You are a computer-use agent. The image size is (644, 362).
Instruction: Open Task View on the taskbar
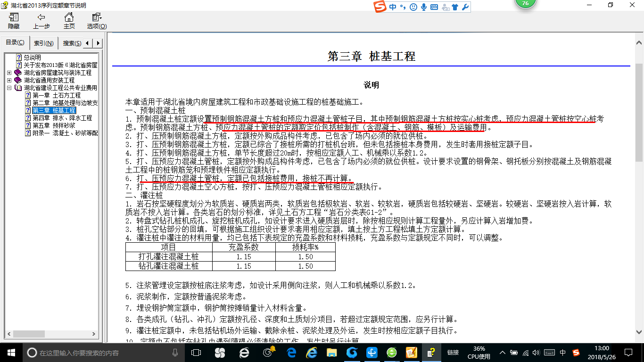click(196, 353)
